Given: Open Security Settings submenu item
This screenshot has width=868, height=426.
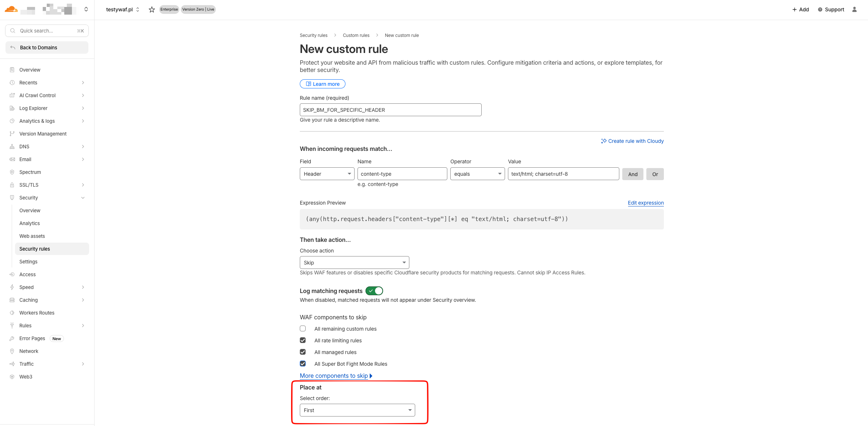Looking at the screenshot, I should [28, 262].
